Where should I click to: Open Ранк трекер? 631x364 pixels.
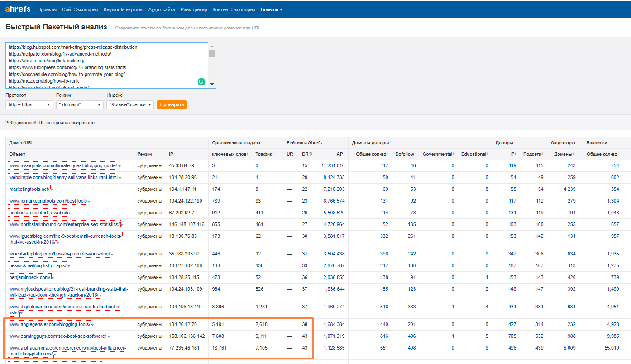tap(194, 9)
